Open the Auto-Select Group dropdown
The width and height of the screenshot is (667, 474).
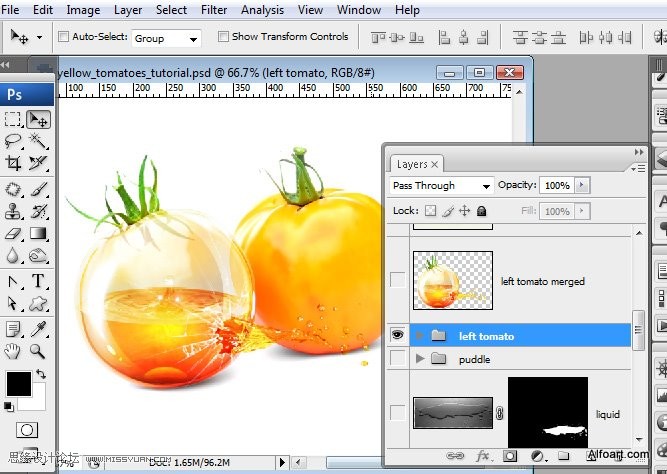pos(166,38)
